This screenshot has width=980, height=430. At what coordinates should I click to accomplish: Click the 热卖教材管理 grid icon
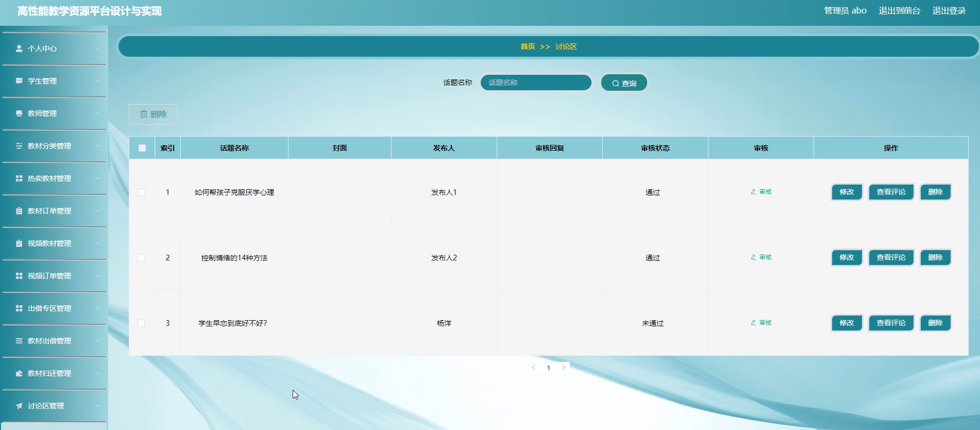click(x=19, y=178)
